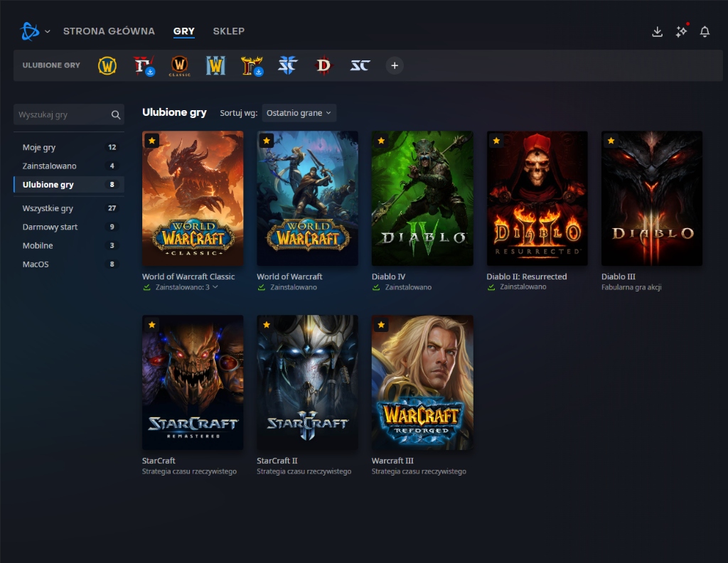Open World of Warcraft Classic cover art
728x563 pixels.
193,198
